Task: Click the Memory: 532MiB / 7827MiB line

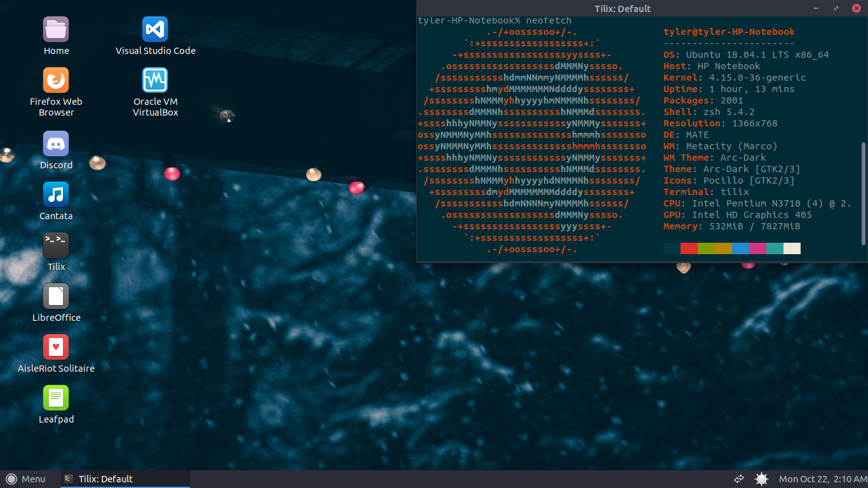Action: click(732, 226)
